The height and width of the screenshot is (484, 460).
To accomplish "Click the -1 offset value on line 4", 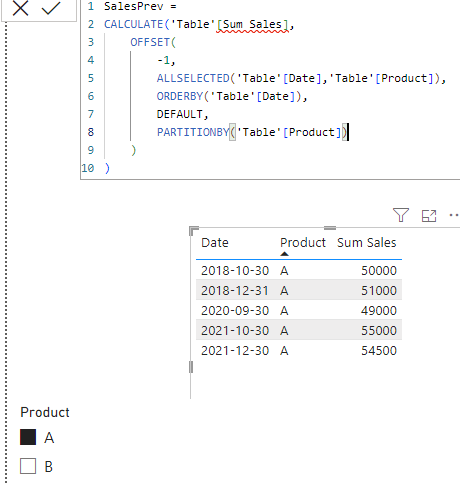I will [x=163, y=60].
